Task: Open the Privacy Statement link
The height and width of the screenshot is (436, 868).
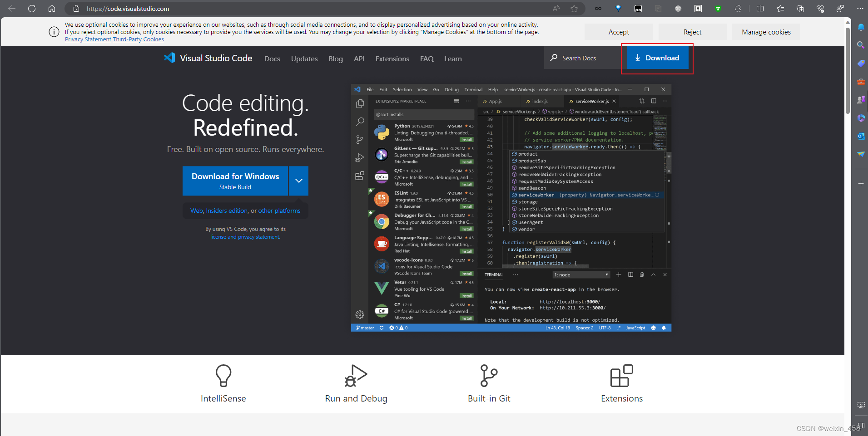Action: click(88, 39)
